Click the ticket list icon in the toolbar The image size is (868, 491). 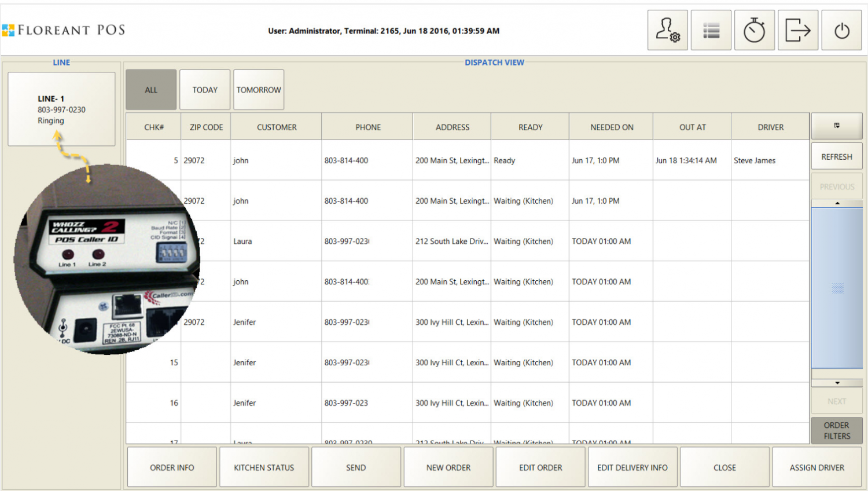711,30
